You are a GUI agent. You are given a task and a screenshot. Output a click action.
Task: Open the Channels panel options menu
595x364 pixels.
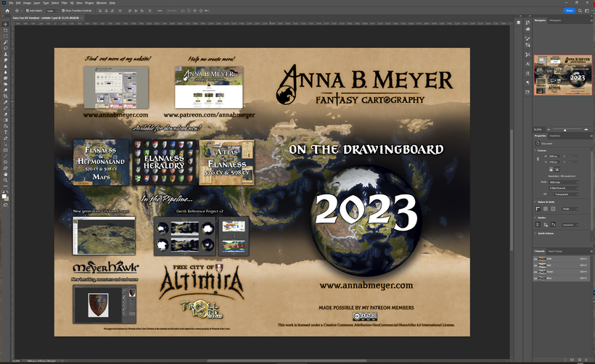[x=591, y=252]
